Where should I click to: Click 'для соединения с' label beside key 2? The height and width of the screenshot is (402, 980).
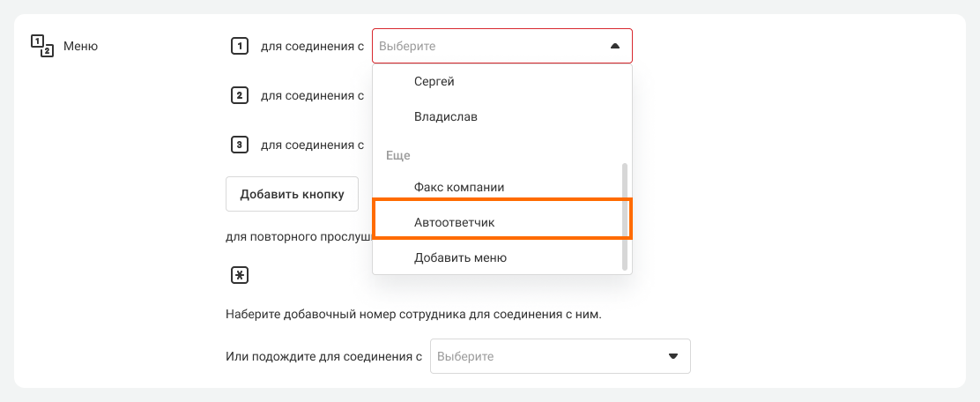click(x=312, y=95)
